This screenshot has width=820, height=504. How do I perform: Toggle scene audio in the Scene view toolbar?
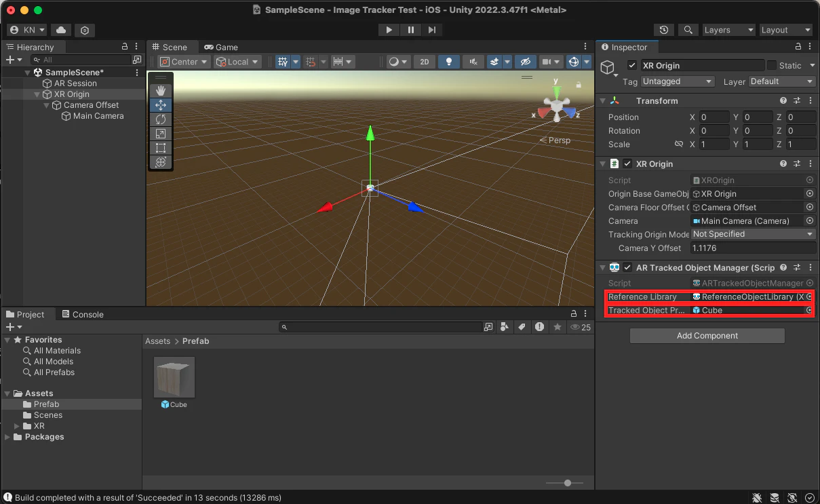tap(472, 62)
